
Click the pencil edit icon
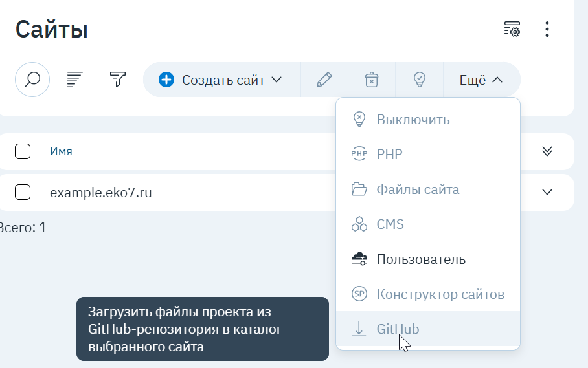point(324,80)
